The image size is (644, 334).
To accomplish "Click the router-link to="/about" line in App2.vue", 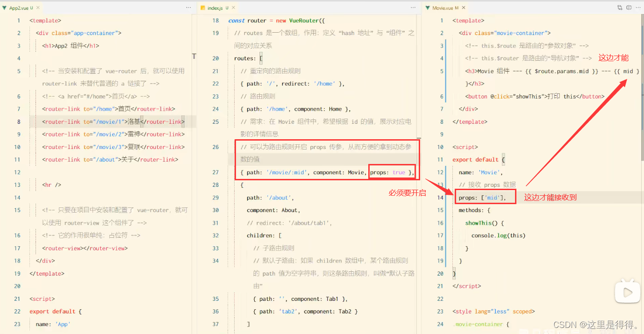I will pos(110,159).
